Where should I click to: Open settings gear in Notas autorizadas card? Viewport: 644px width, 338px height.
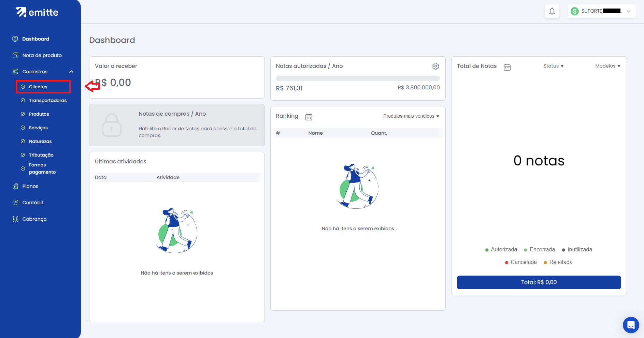[x=435, y=66]
